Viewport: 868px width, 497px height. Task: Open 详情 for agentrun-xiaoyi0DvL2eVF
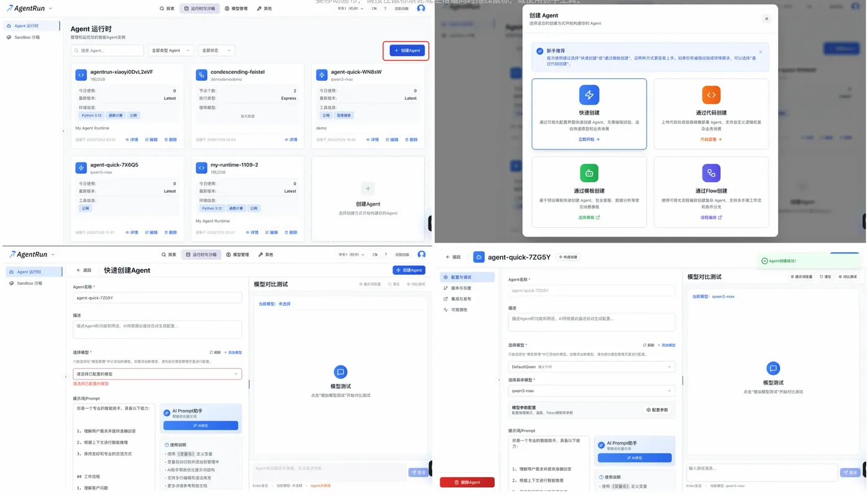coord(132,140)
